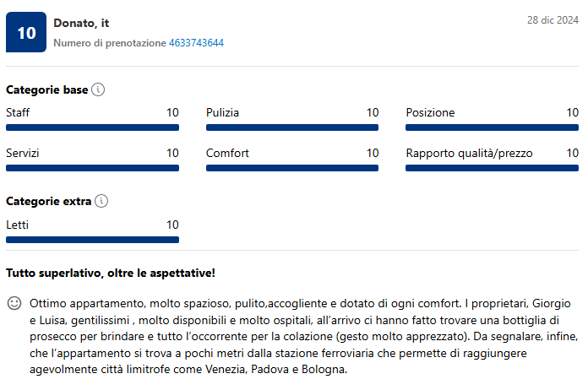This screenshot has height=390, width=588.
Task: Click reviewer name Donato, it
Action: [x=81, y=23]
